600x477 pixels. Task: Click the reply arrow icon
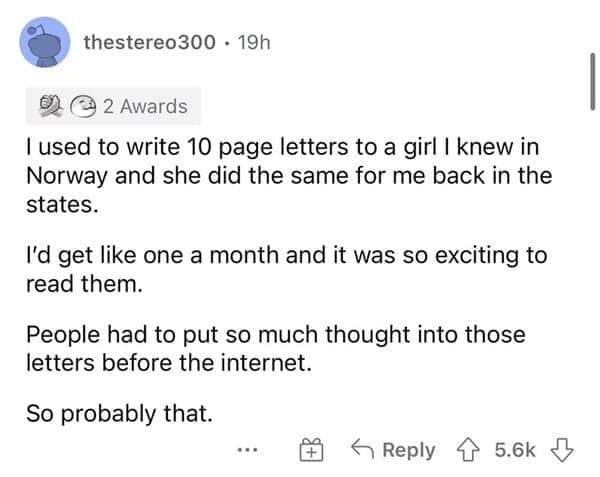(x=363, y=450)
